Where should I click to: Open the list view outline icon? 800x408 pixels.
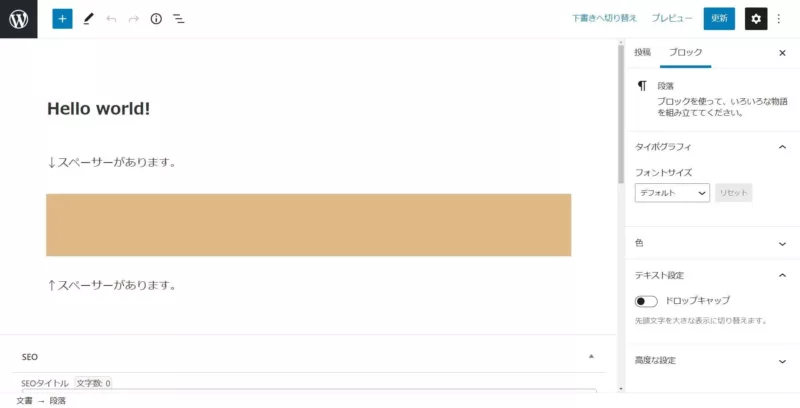pyautogui.click(x=179, y=19)
